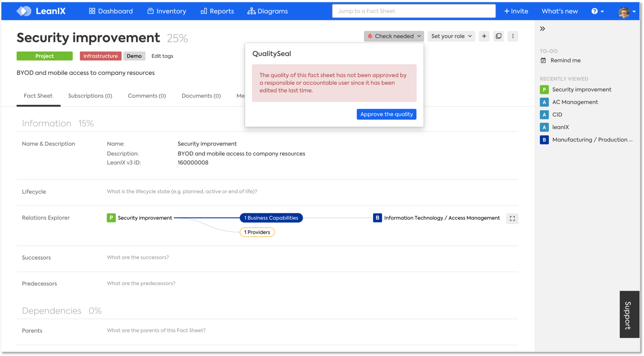Expand the 1 Providers relation node
644x356 pixels.
[x=257, y=232]
